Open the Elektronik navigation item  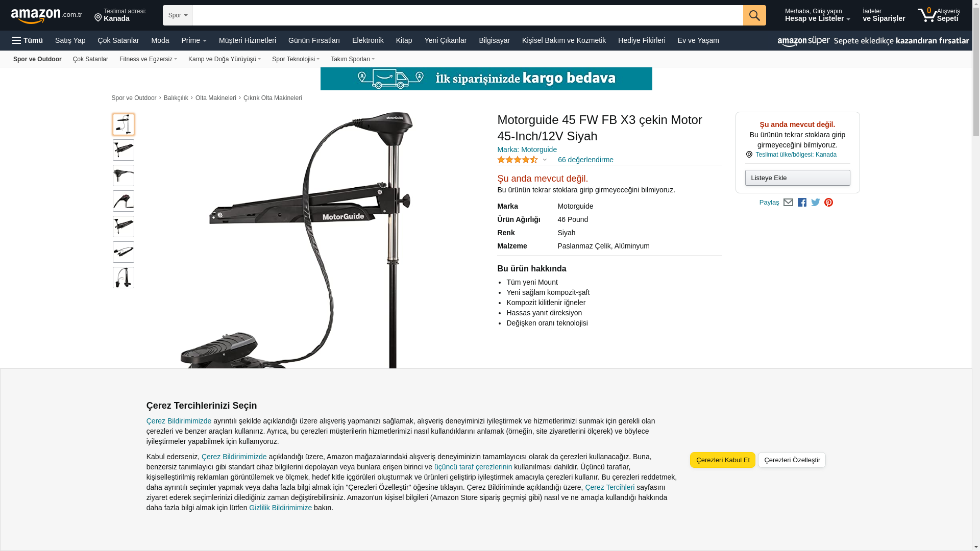tap(367, 40)
